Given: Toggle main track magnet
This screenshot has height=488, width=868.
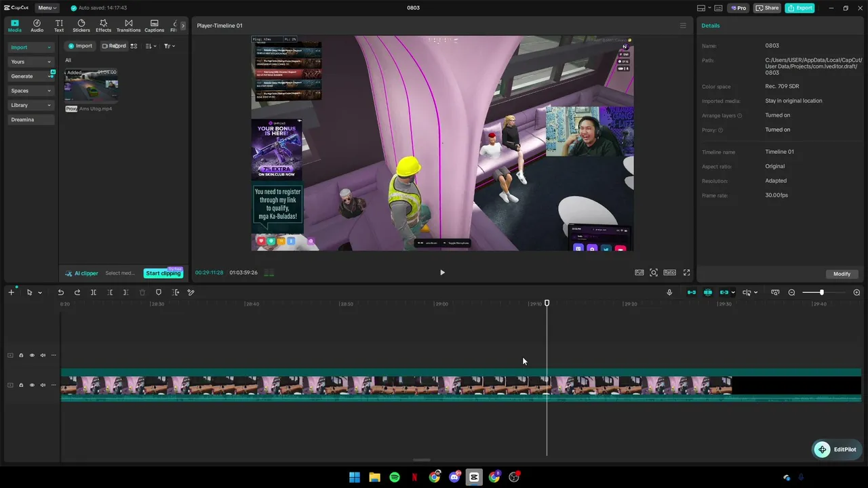Looking at the screenshot, I should 692,292.
